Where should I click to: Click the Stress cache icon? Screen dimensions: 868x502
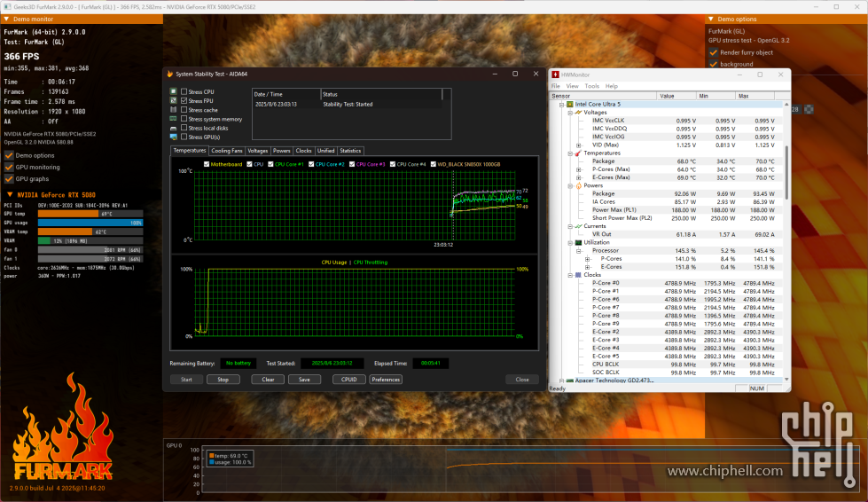[x=173, y=110]
